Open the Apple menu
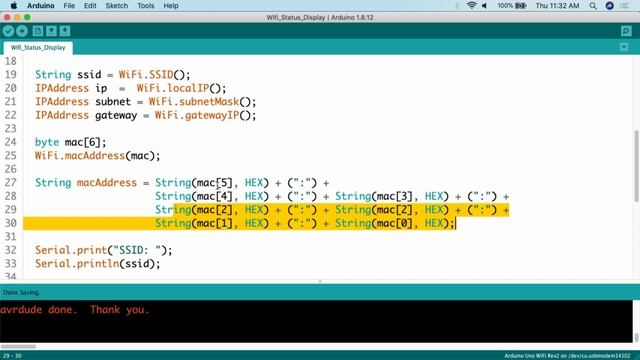 (x=13, y=6)
